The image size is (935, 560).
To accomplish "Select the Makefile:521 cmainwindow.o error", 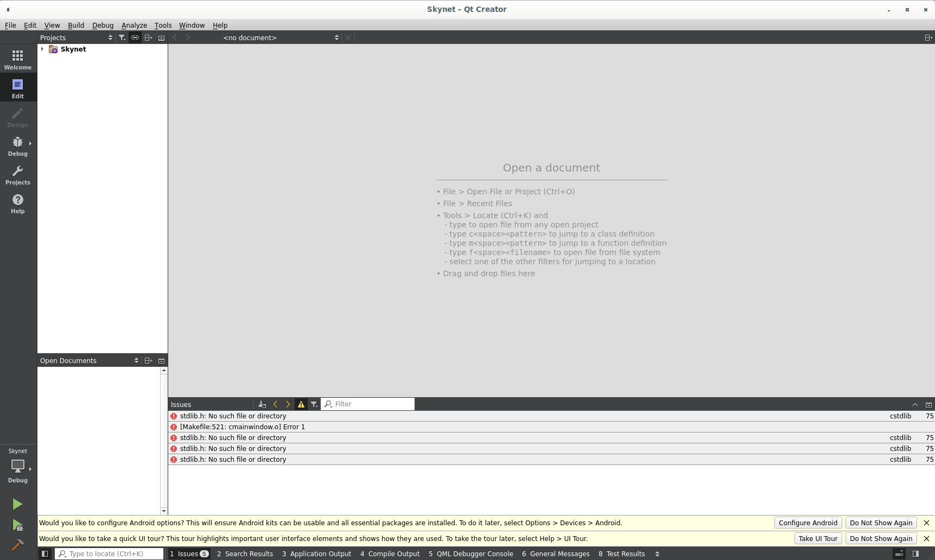I will [x=551, y=427].
